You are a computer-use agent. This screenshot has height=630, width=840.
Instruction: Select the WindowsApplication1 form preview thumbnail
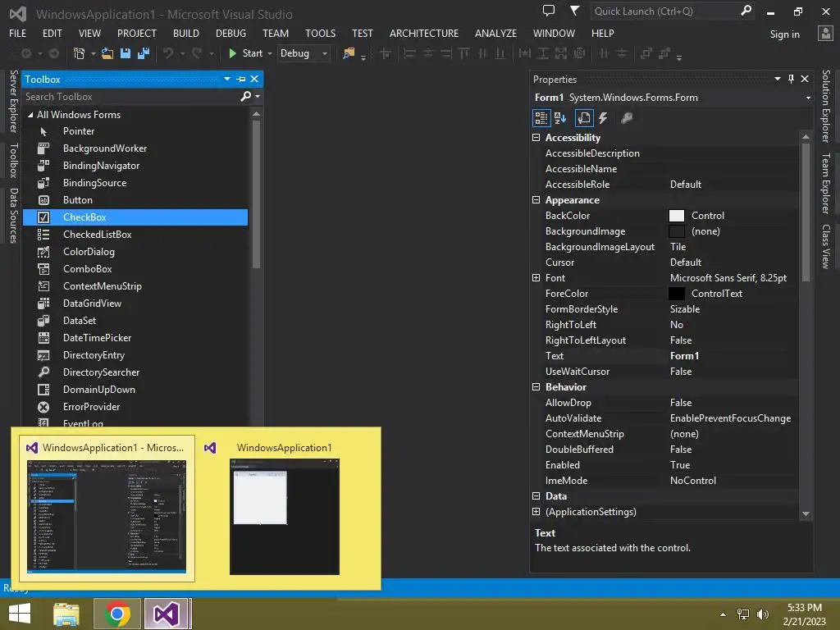285,517
